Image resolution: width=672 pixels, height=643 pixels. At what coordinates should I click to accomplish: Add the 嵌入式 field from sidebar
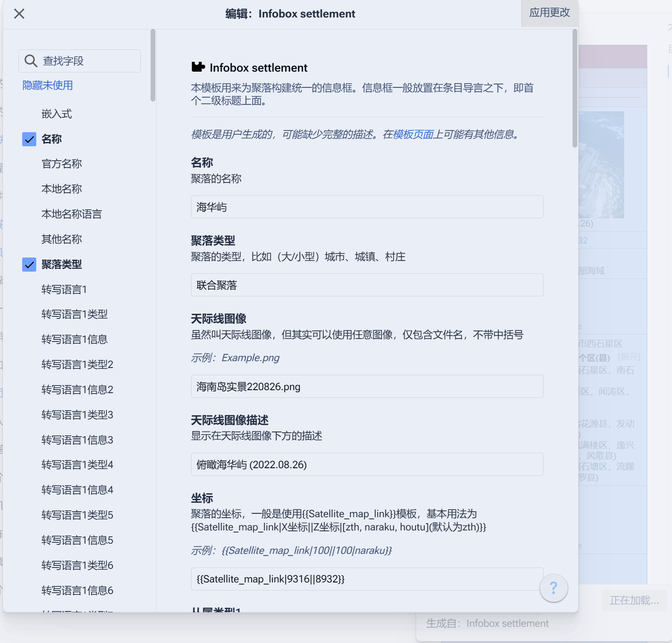coord(57,114)
